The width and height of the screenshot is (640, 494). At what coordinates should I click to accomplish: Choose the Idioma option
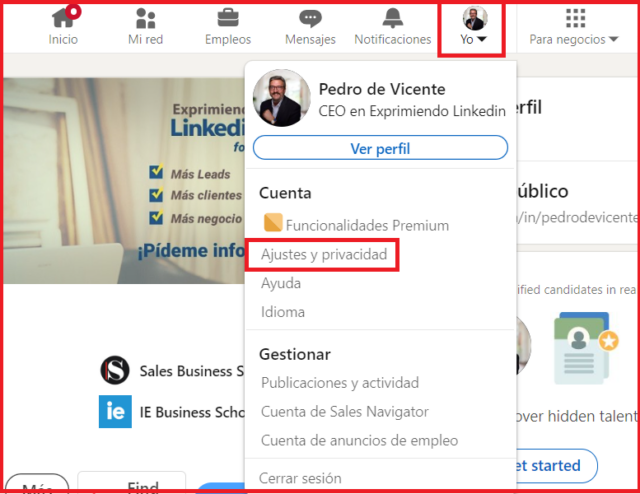pyautogui.click(x=283, y=312)
